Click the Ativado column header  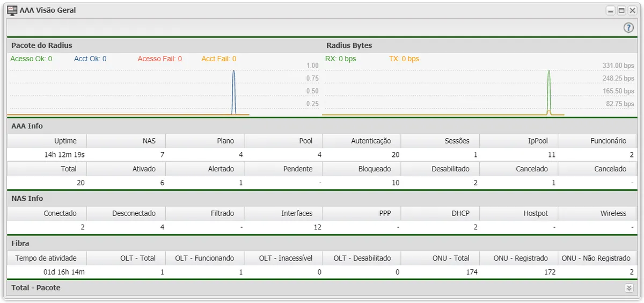pyautogui.click(x=126, y=169)
